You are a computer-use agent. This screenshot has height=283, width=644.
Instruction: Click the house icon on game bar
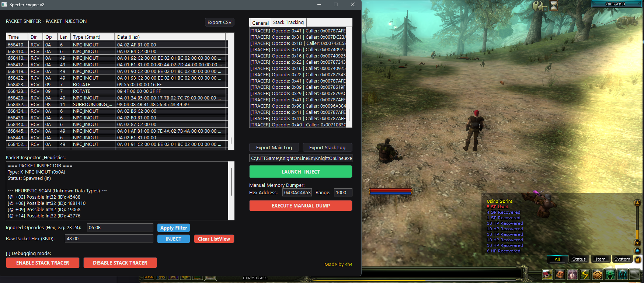tap(547, 275)
